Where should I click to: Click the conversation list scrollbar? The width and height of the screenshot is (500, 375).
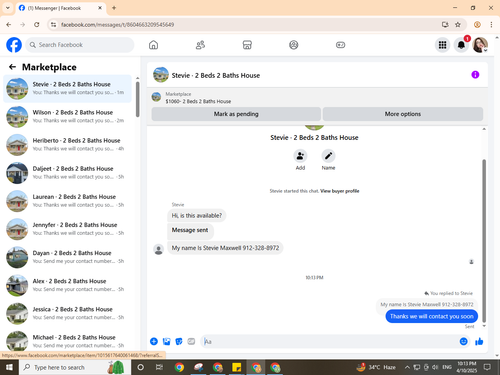pos(137,99)
